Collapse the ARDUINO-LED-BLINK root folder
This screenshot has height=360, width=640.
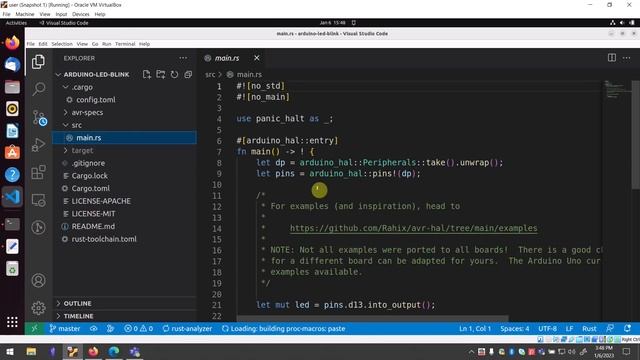tap(96, 74)
